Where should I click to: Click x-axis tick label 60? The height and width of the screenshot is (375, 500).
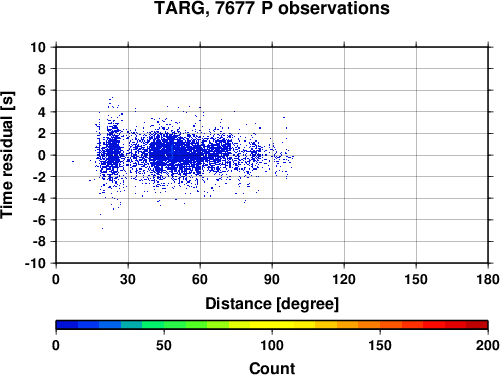[x=200, y=279]
